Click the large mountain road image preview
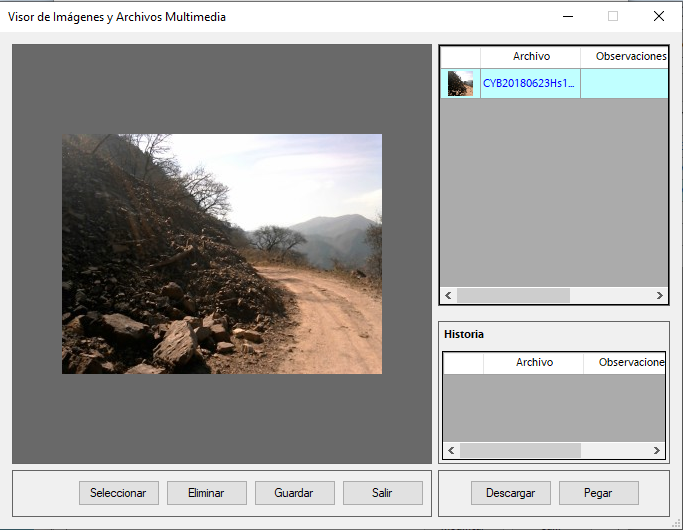Image resolution: width=683 pixels, height=530 pixels. click(222, 254)
